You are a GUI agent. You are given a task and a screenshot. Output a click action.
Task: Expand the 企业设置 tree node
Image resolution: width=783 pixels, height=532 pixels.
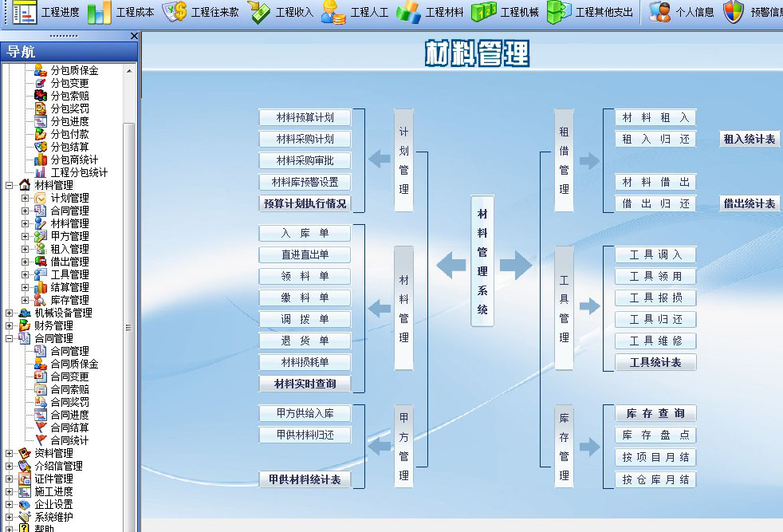pyautogui.click(x=9, y=505)
